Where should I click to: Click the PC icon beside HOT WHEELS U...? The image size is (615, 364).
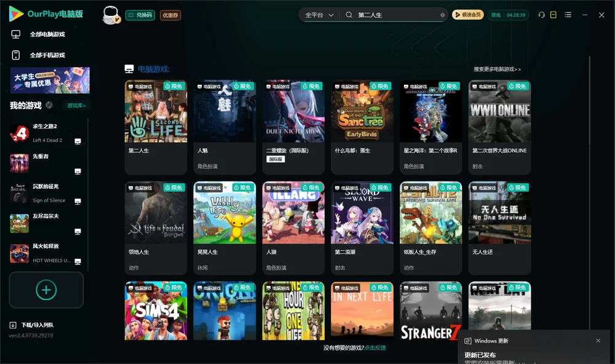coord(77,262)
